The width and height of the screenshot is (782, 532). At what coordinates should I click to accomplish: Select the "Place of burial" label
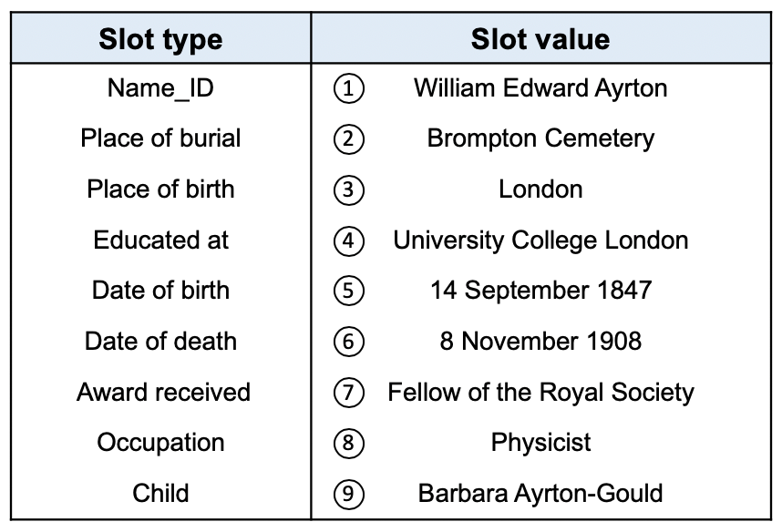160,139
